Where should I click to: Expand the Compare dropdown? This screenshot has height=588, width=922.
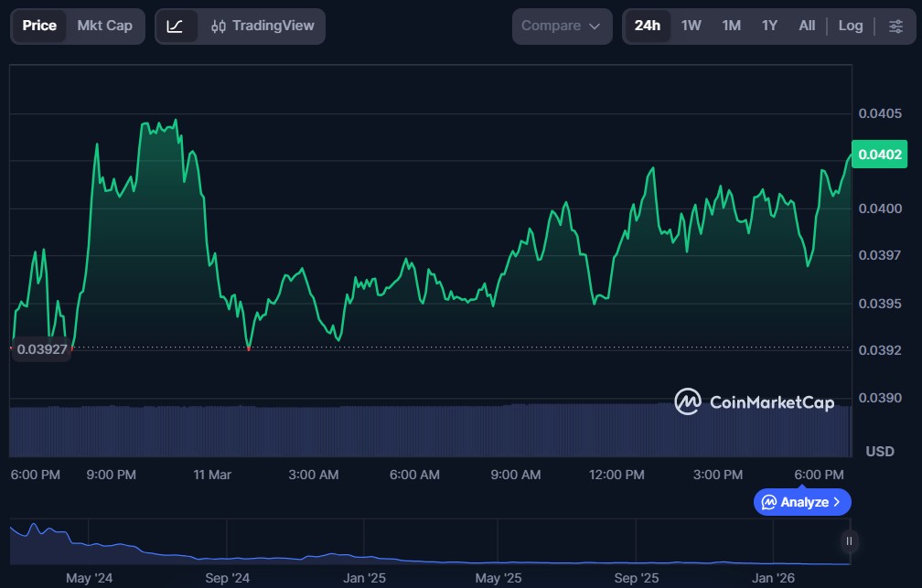(562, 27)
